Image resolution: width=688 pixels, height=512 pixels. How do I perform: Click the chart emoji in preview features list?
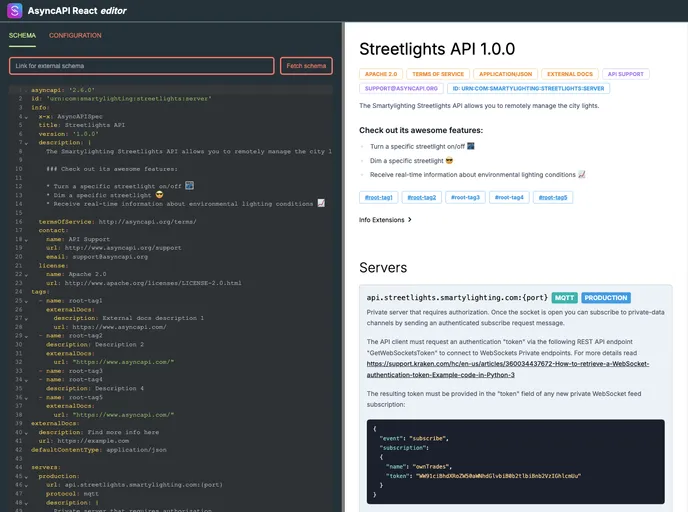click(x=582, y=174)
